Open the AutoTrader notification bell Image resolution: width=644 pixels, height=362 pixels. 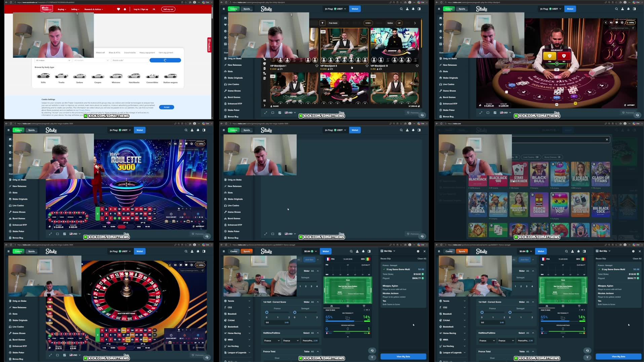click(x=125, y=9)
